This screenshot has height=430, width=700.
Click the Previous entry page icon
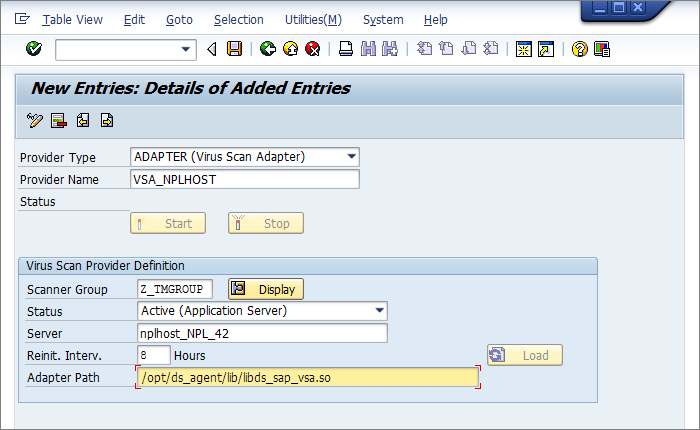point(83,121)
